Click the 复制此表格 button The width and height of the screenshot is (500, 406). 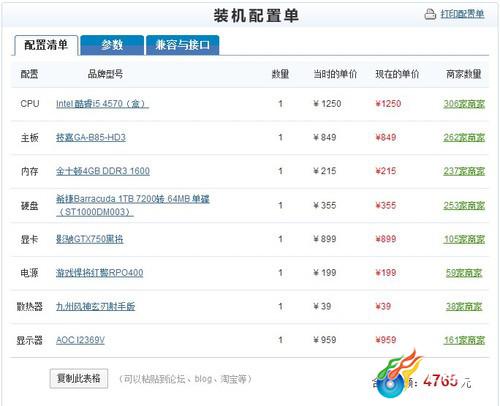(79, 378)
